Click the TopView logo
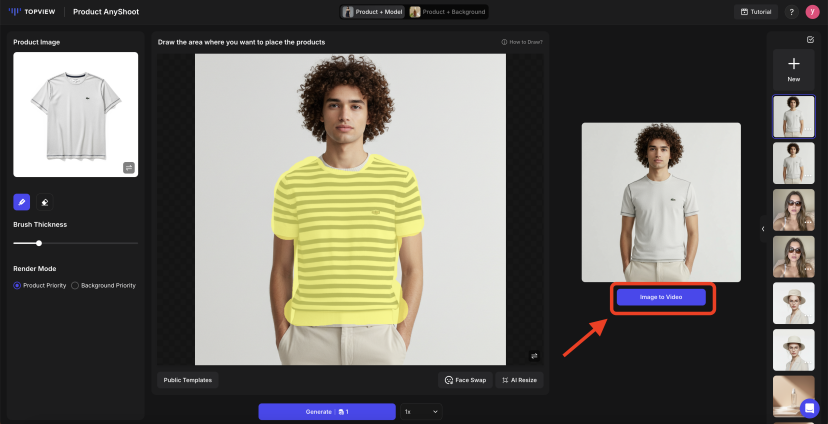 [x=33, y=12]
